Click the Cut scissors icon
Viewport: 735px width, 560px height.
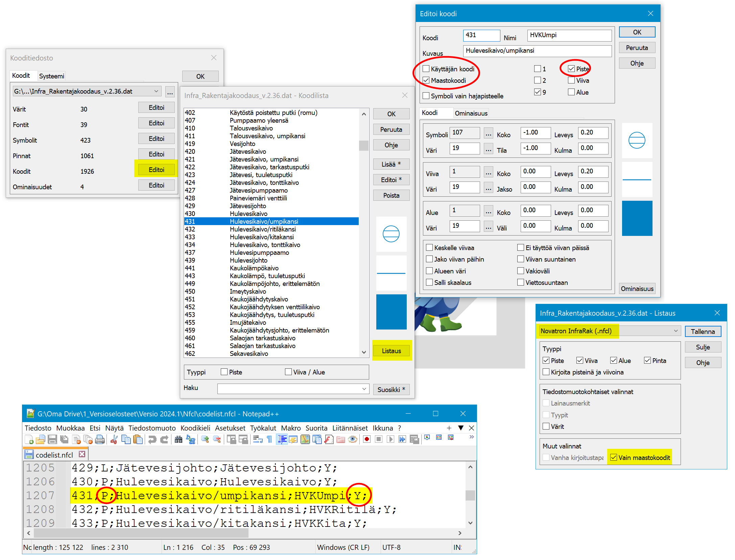[114, 439]
